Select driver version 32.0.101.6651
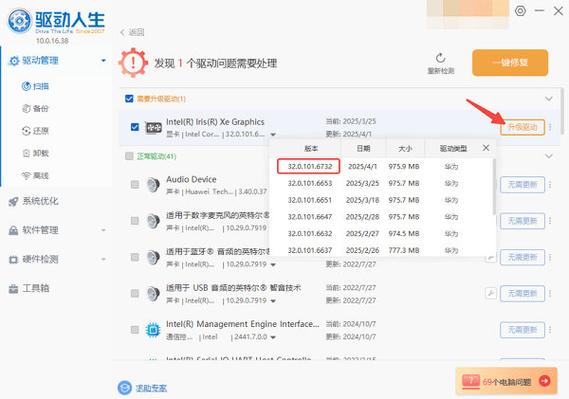Image resolution: width=569 pixels, height=399 pixels. [310, 200]
